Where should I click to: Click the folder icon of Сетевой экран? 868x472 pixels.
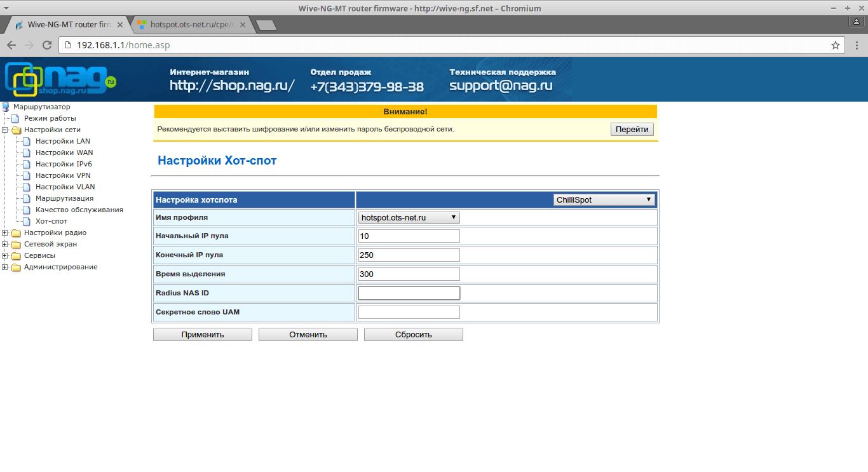[17, 244]
